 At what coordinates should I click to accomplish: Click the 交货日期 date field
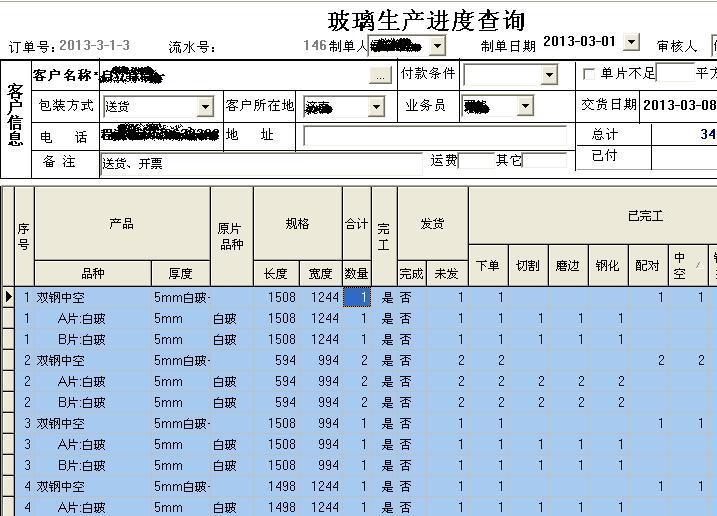coord(678,105)
